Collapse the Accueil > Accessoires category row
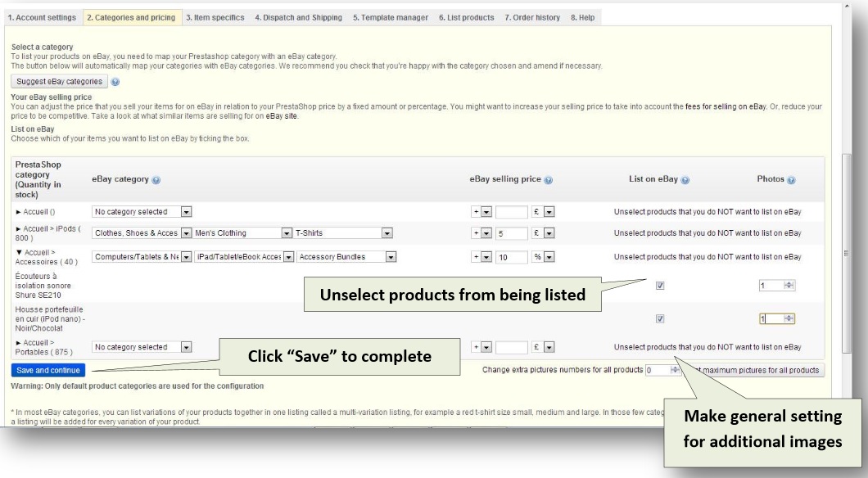The image size is (868, 478). pos(20,252)
